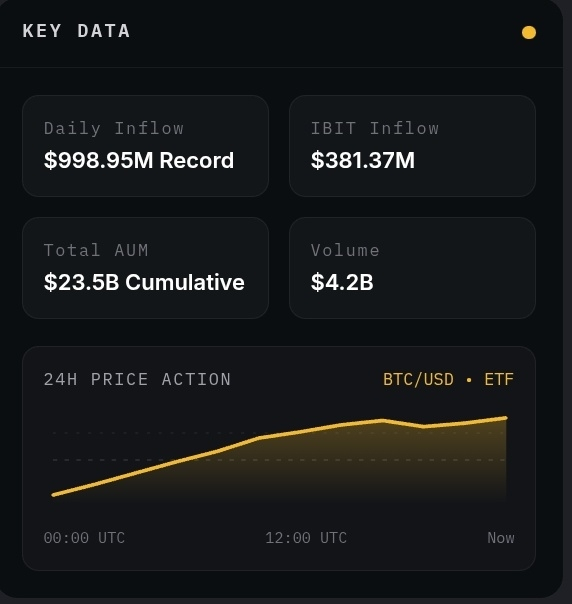Click the chart line end point marker
The width and height of the screenshot is (572, 604).
(505, 418)
